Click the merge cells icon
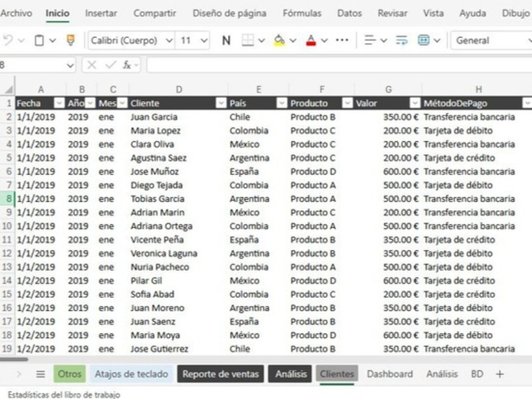The image size is (532, 399). (x=423, y=40)
